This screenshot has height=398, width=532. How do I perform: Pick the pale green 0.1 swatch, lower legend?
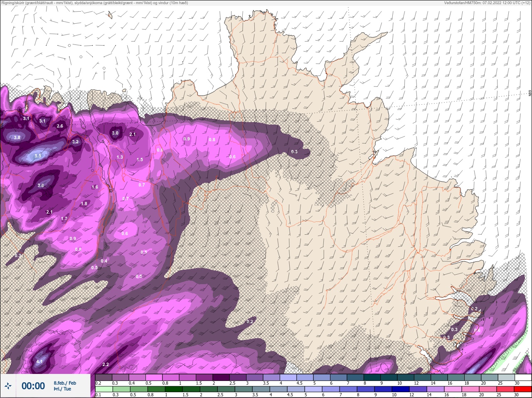pyautogui.click(x=104, y=389)
